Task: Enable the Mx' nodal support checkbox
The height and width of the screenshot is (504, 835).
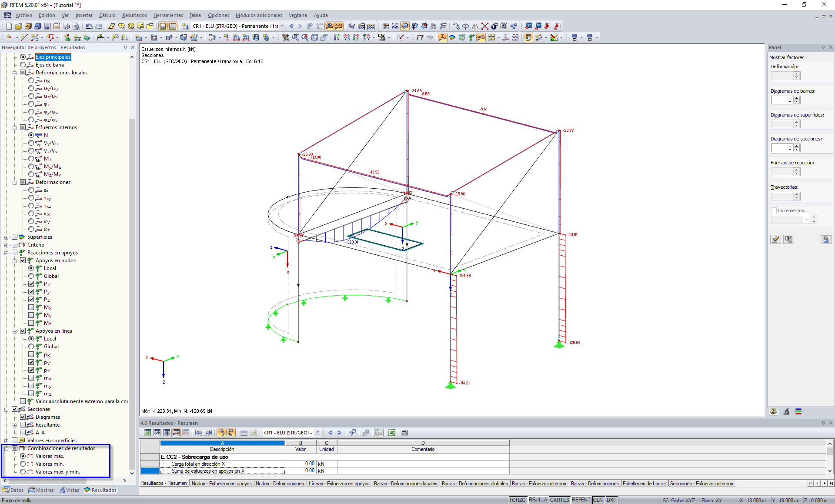Action: coord(31,307)
